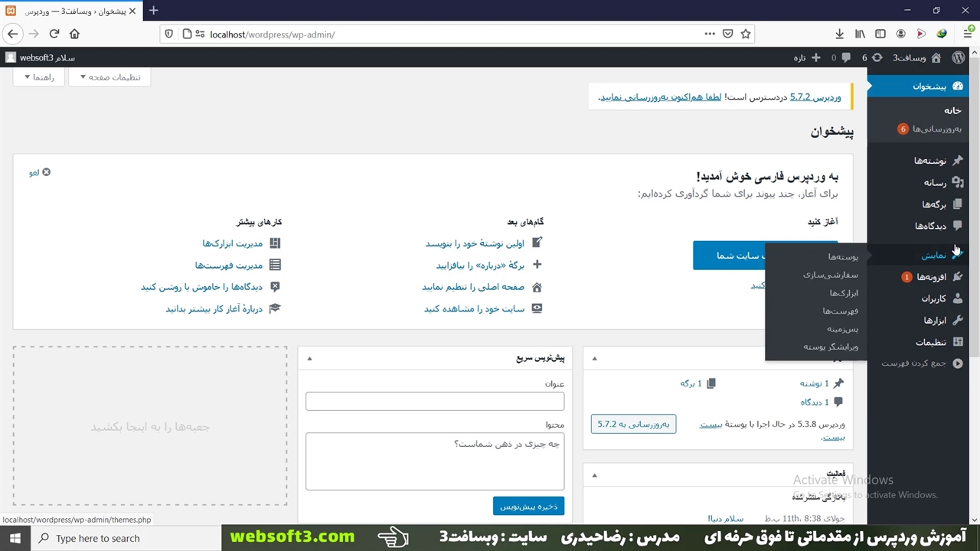Click the WordPress logo in admin bar
The width and height of the screenshot is (980, 551).
point(959,57)
